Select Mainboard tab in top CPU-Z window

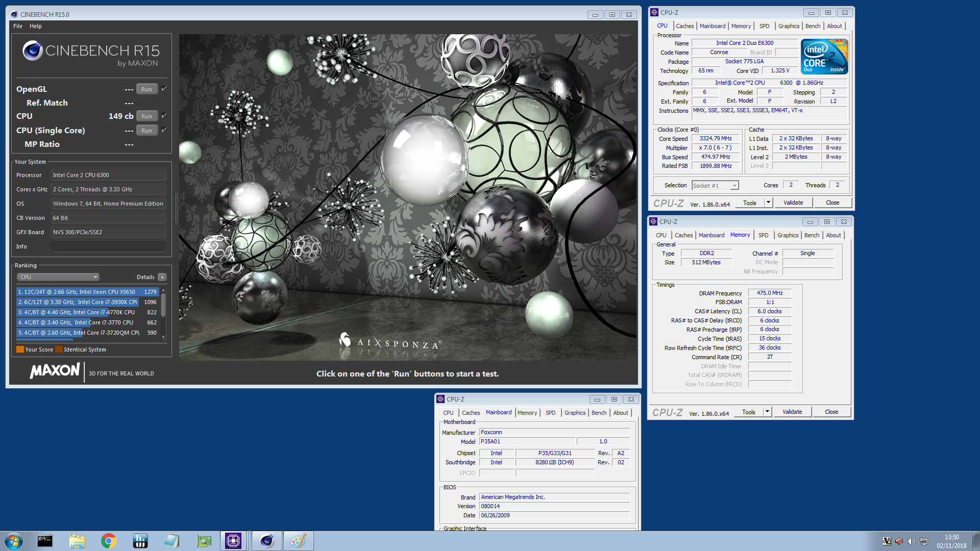713,26
